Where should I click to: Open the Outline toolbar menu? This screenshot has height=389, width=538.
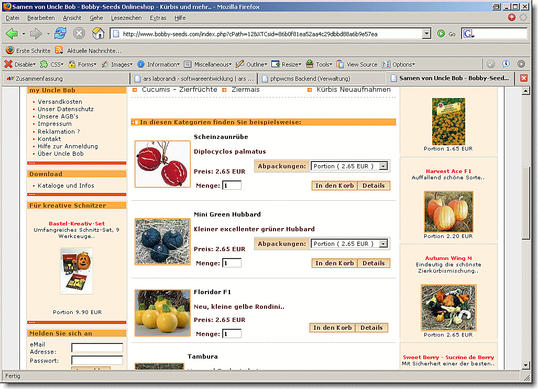252,64
